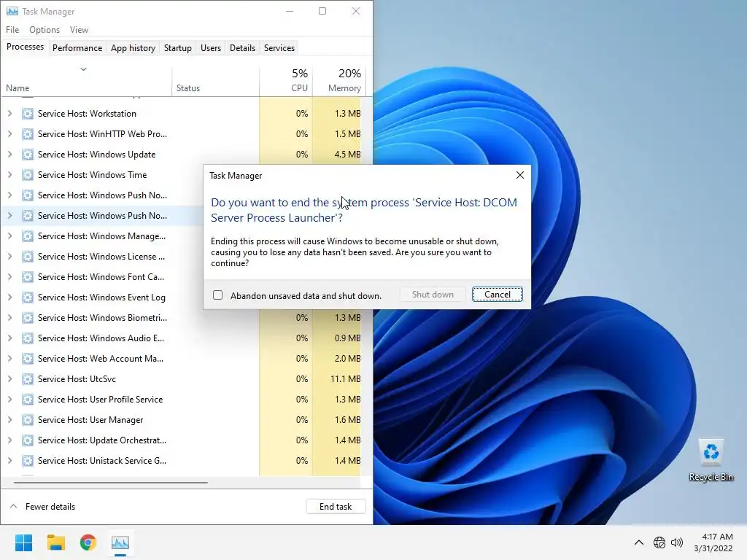Expand Service Host: Windows Update row
Screen dimensions: 747x560
pyautogui.click(x=10, y=155)
